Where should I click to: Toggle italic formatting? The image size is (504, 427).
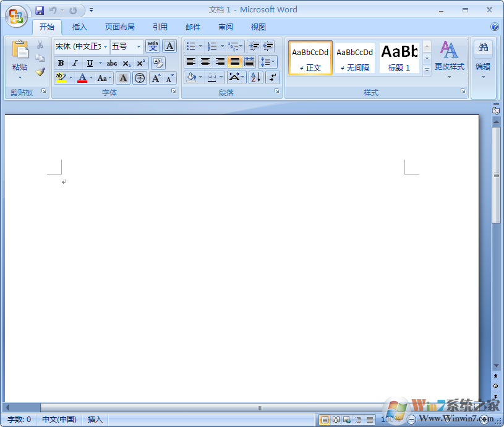(75, 63)
